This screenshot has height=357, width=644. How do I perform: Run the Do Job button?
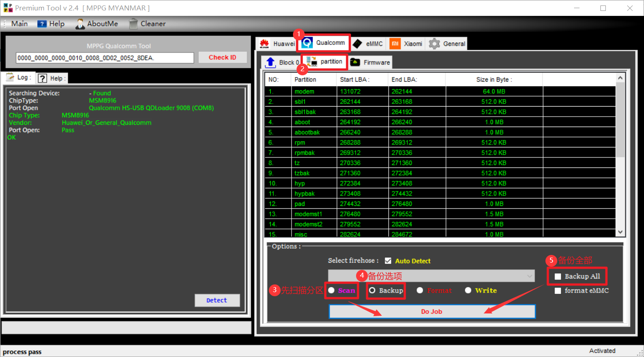[432, 311]
